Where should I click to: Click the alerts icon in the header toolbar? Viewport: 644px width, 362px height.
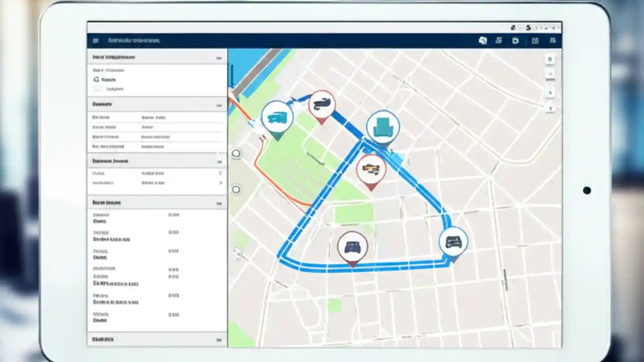pyautogui.click(x=515, y=41)
